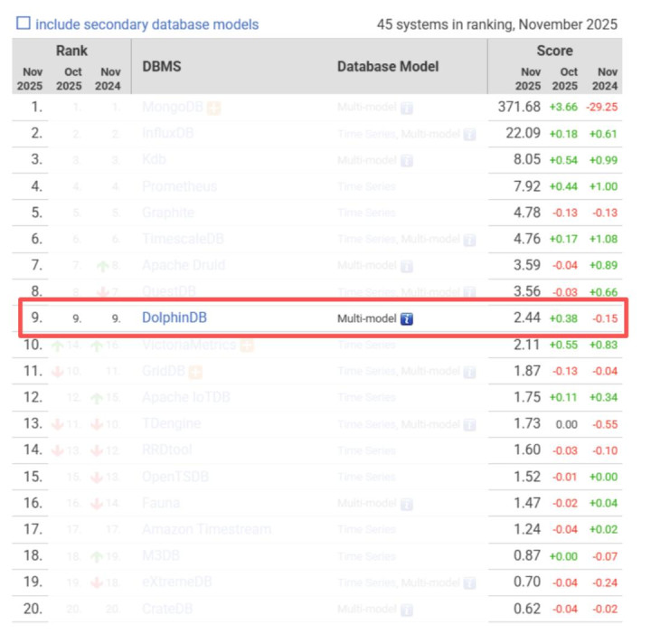Screen dimensions: 651x644
Task: Click rank number 20. in first column
Action: click(x=33, y=609)
